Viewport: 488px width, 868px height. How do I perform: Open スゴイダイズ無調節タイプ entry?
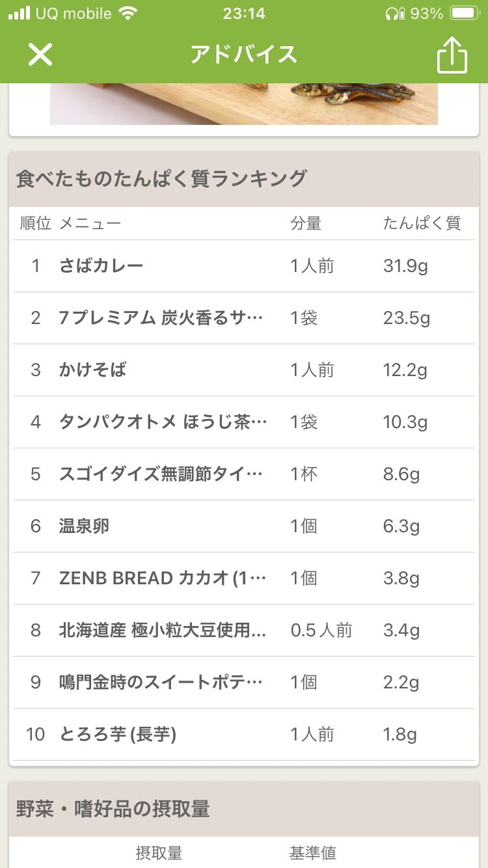pos(244,474)
